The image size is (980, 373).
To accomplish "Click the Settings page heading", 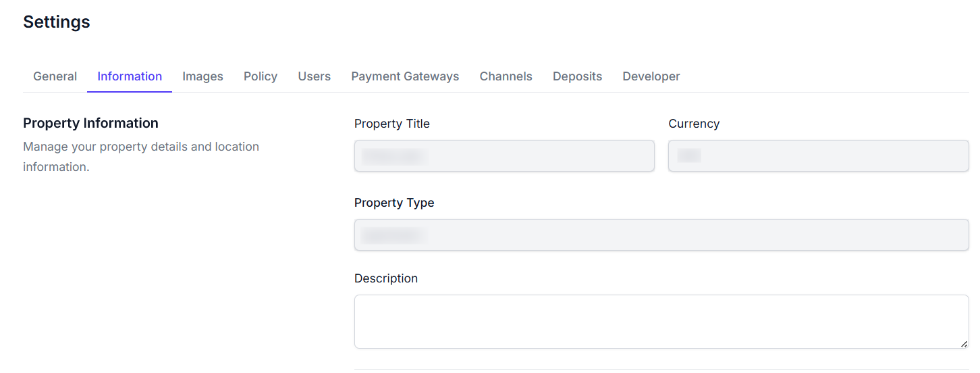I will (57, 22).
